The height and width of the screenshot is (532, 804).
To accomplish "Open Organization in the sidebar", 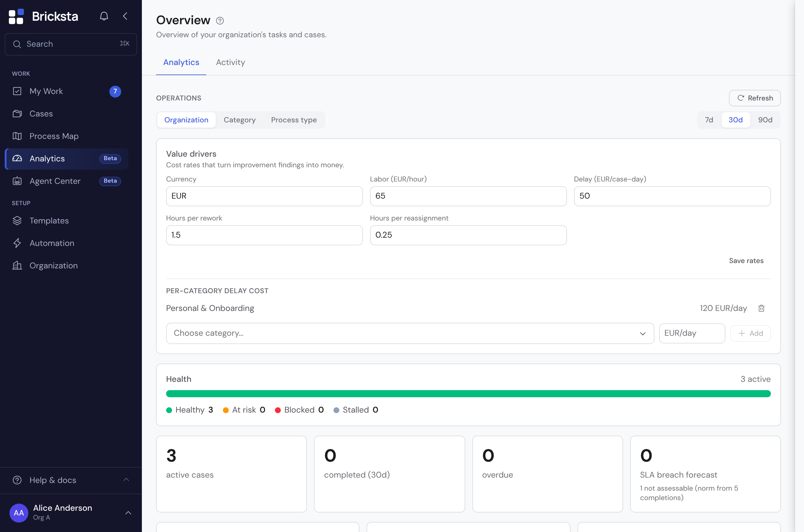I will [x=67, y=266].
